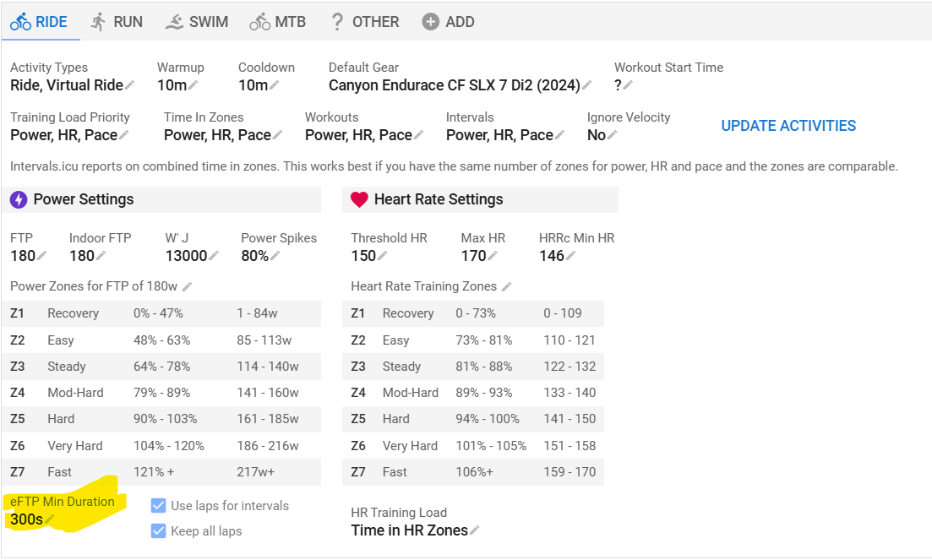
Task: Edit Warmup duration pencil icon
Action: (x=193, y=85)
